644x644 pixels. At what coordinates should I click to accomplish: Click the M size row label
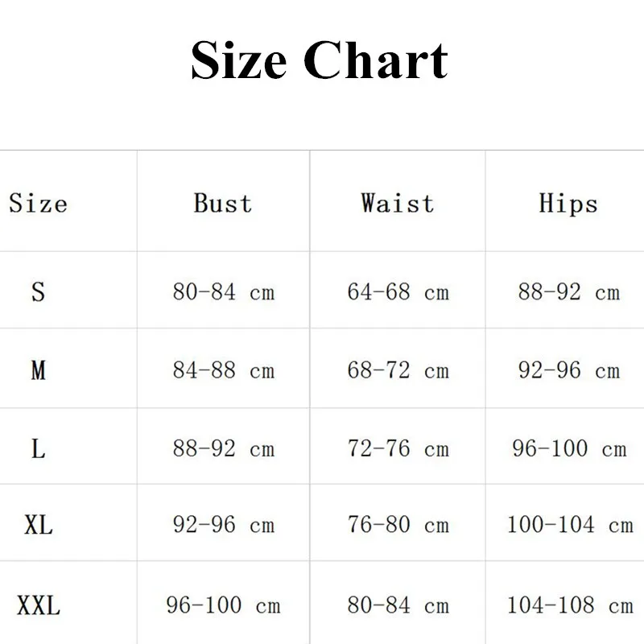coord(38,370)
